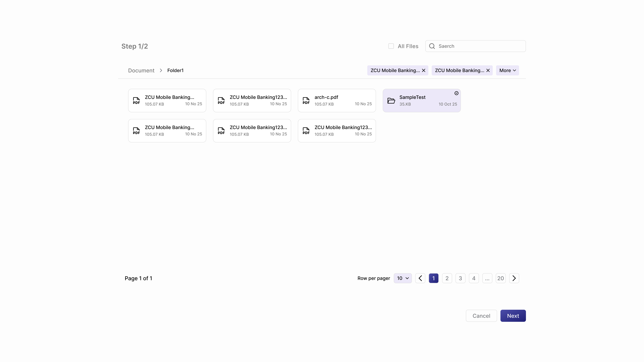Click the Cancel button
The width and height of the screenshot is (644, 362).
tap(481, 316)
